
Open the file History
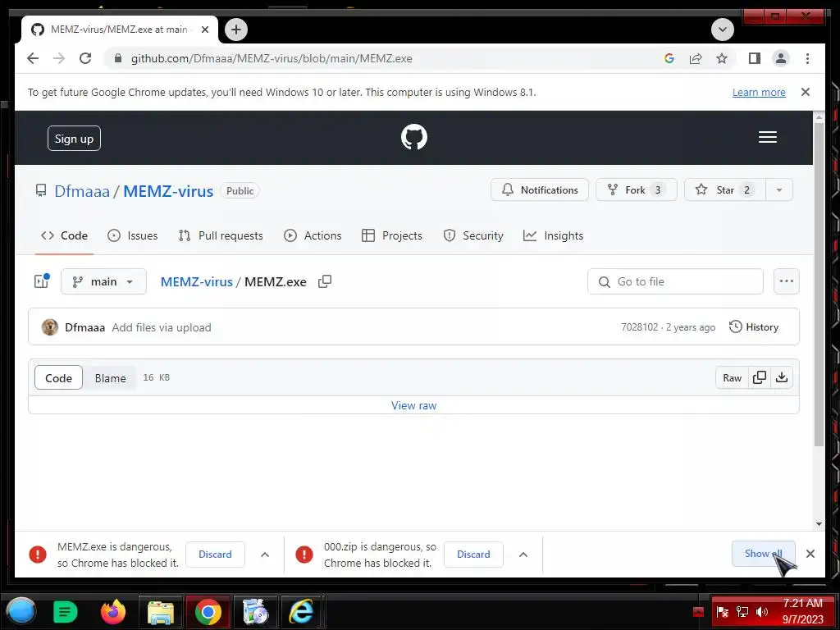tap(754, 326)
